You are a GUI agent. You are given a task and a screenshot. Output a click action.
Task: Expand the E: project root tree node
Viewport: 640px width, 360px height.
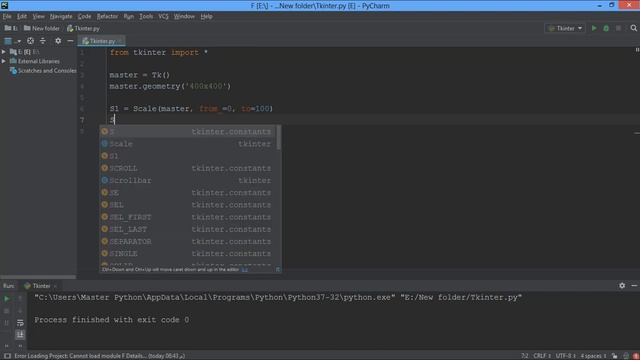tap(4, 52)
